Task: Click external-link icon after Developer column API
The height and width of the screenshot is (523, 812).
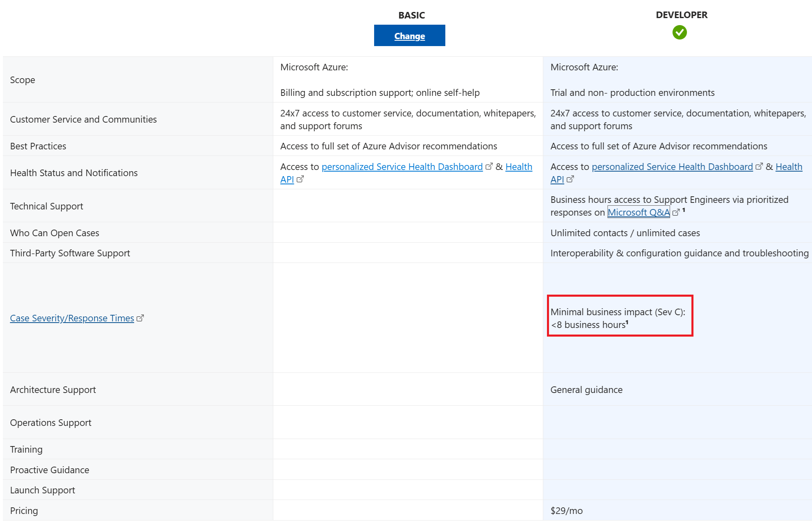Action: pos(570,179)
